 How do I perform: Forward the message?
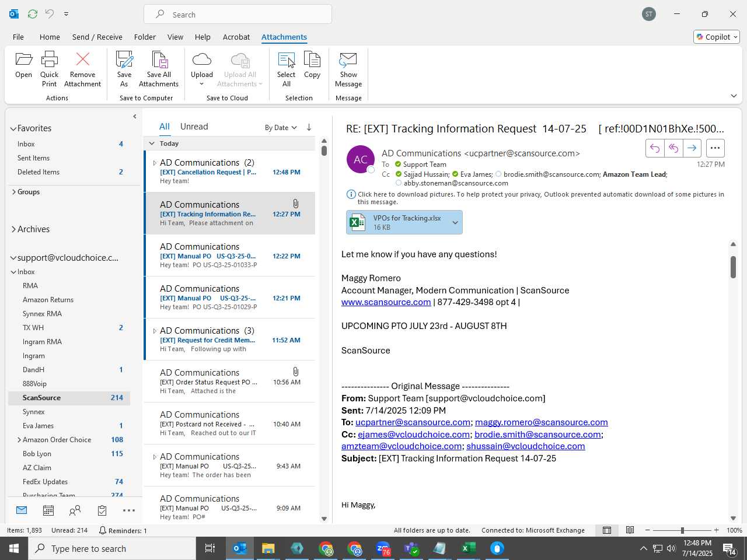692,148
